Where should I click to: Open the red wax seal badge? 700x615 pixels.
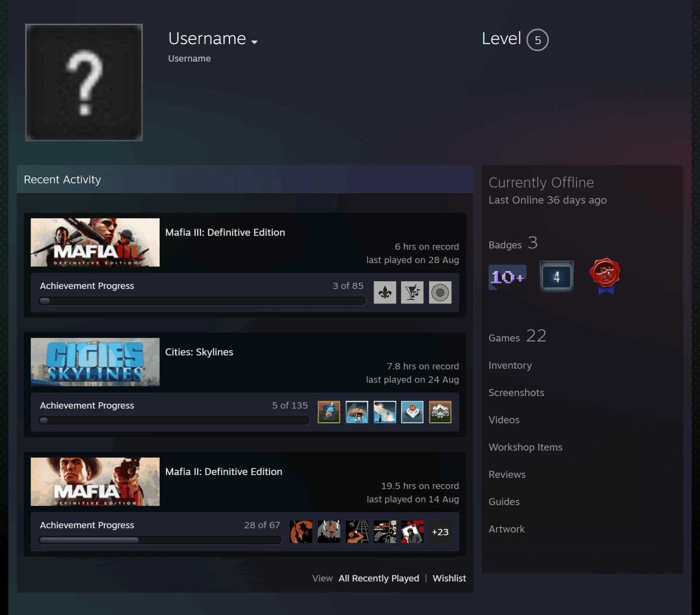click(x=605, y=276)
